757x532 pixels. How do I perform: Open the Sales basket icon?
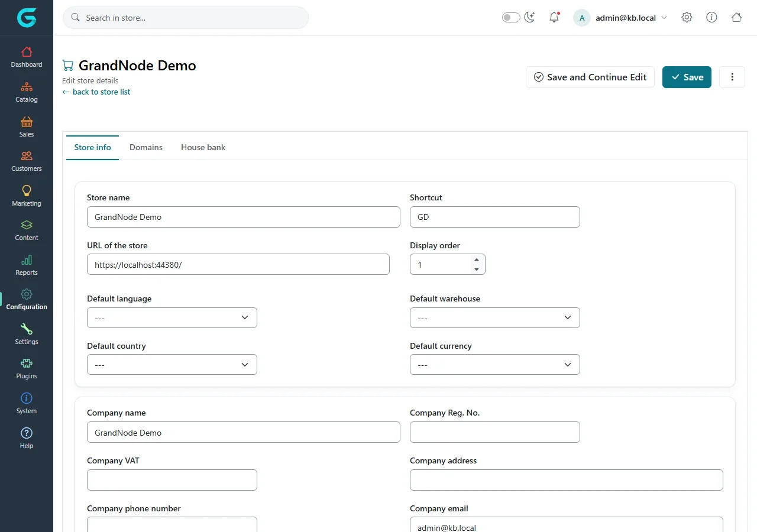pyautogui.click(x=27, y=122)
